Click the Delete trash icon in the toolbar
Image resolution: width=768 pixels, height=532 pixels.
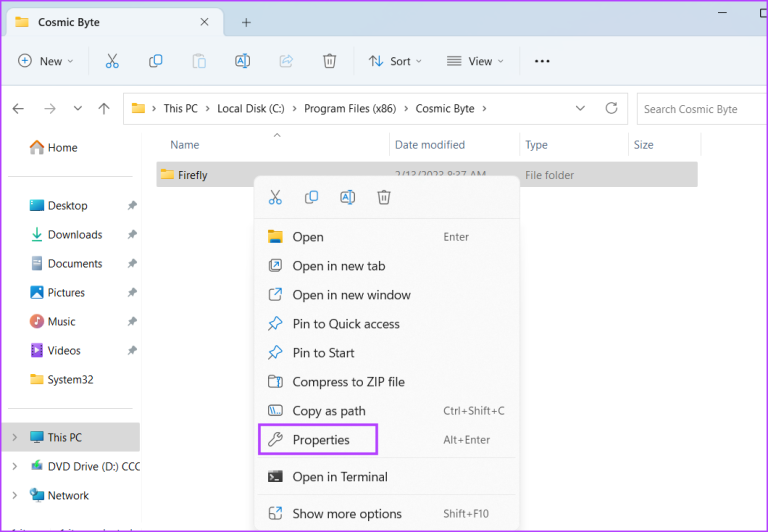[329, 61]
